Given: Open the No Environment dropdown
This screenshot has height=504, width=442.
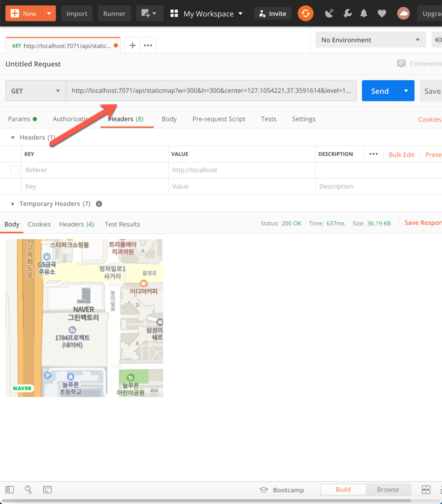Looking at the screenshot, I should coord(370,40).
